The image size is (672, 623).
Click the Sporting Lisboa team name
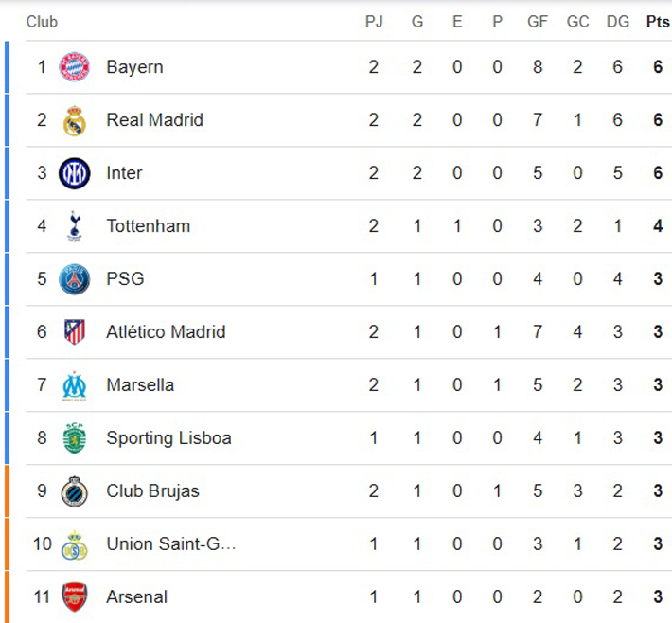(x=168, y=438)
